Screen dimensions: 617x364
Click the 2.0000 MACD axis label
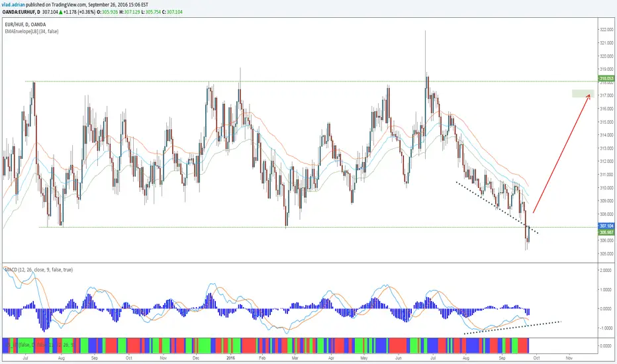(607, 270)
